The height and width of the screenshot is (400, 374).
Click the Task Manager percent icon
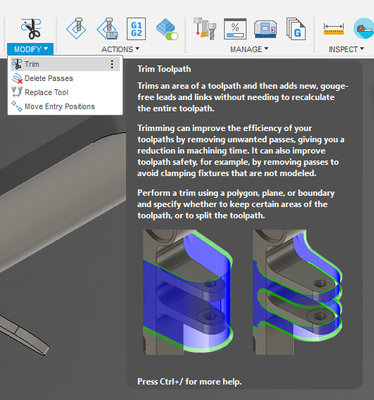coord(235,29)
